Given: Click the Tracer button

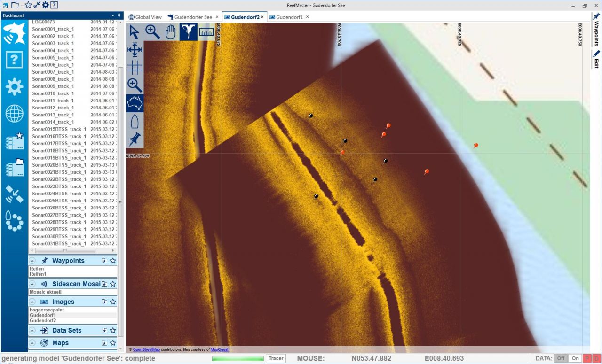Looking at the screenshot, I should (x=276, y=358).
